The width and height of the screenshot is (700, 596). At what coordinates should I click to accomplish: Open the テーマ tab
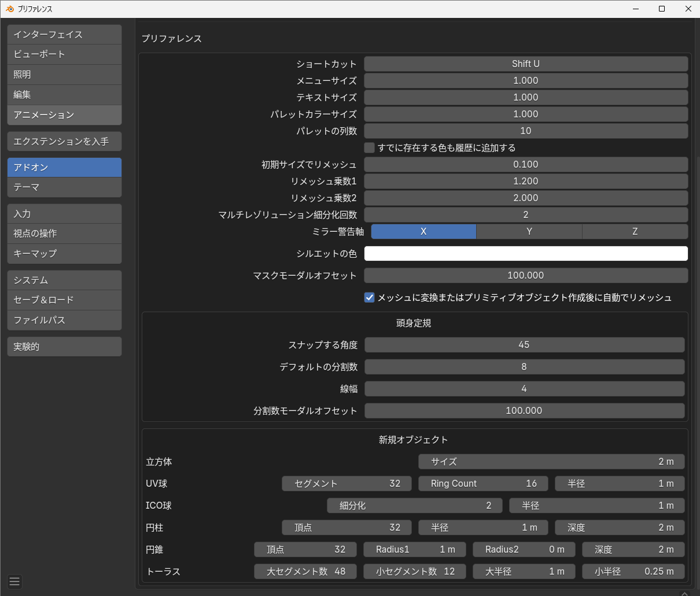click(64, 187)
